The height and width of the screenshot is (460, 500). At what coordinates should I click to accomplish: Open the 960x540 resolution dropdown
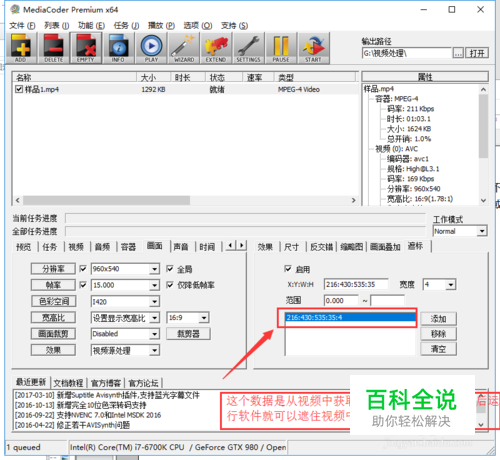(154, 269)
